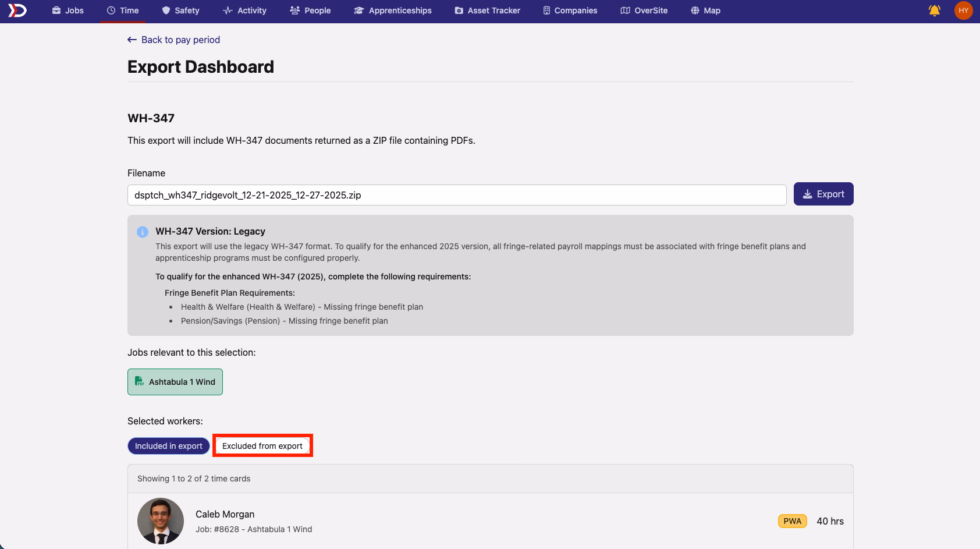
Task: Click Caleb Morgan's profile photo
Action: pos(161,521)
